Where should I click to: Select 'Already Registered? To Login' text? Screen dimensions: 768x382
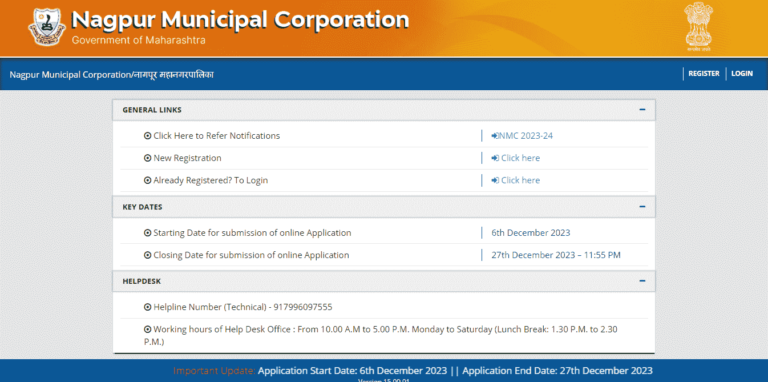tap(211, 181)
